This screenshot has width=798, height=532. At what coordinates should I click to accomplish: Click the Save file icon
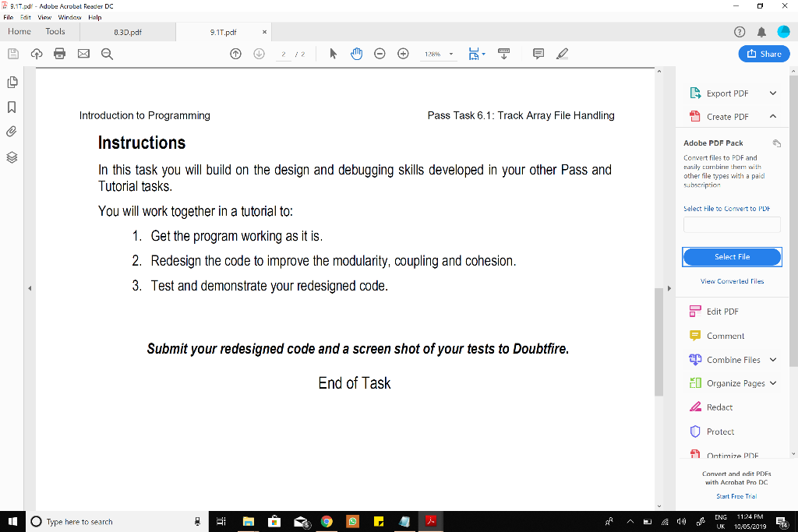coord(13,54)
